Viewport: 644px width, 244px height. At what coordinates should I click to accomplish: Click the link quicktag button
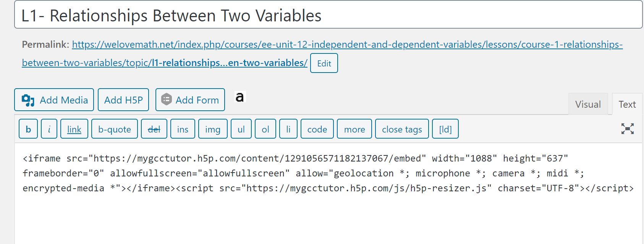(x=74, y=129)
